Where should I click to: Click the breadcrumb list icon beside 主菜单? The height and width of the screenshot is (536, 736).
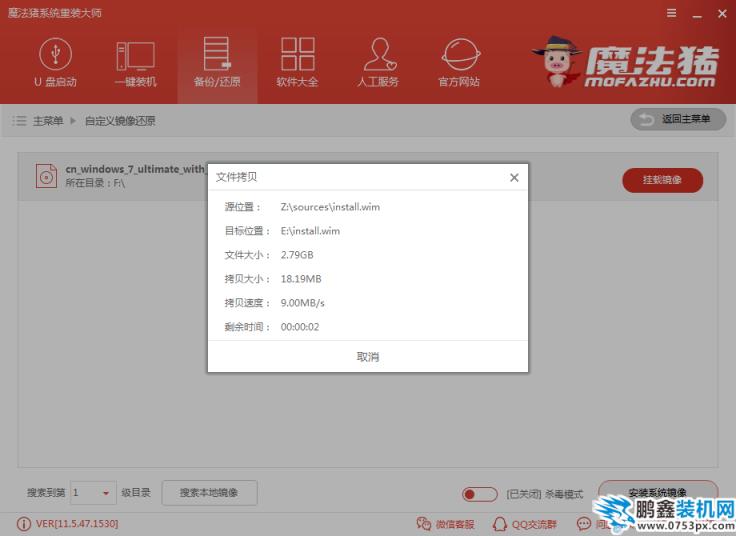pyautogui.click(x=19, y=121)
